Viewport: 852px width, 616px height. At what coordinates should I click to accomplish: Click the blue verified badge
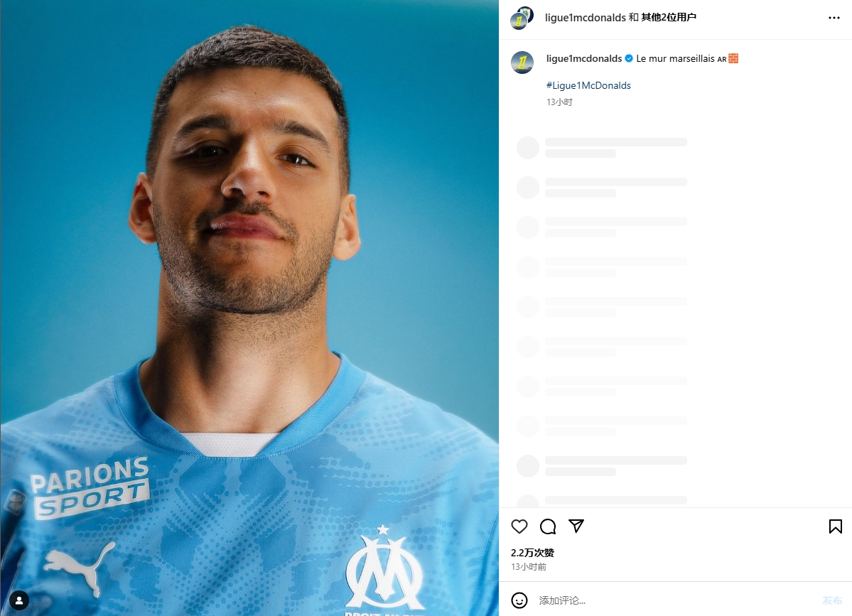click(629, 58)
